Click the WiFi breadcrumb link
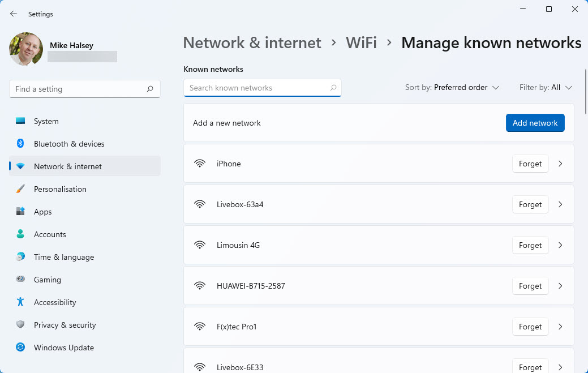Screen dimensions: 588x373 tap(361, 43)
